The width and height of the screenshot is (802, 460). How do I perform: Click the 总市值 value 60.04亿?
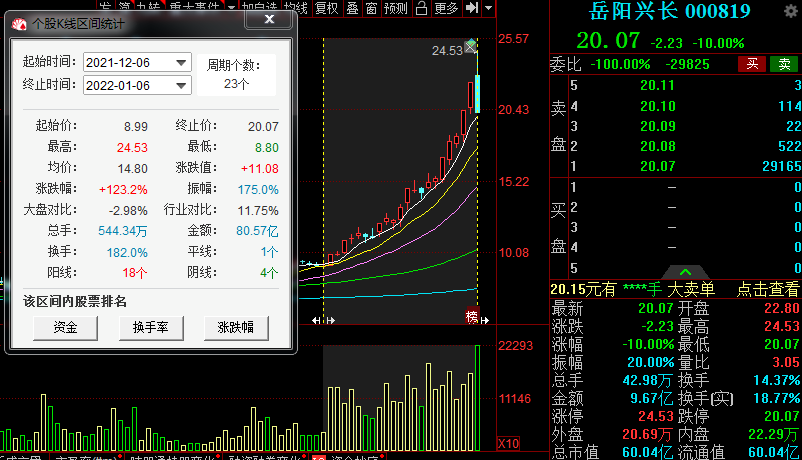coord(648,452)
